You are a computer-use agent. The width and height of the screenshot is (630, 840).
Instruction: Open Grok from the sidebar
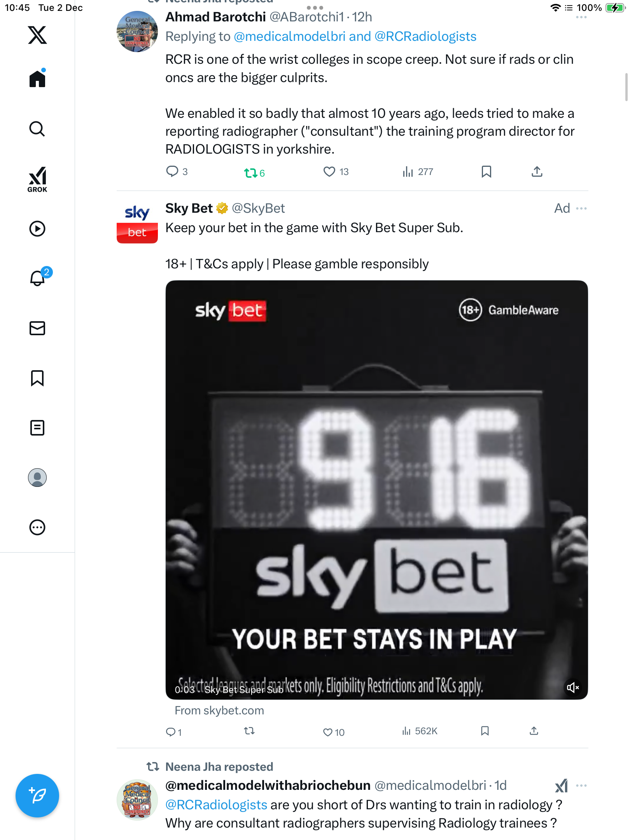coord(37,180)
